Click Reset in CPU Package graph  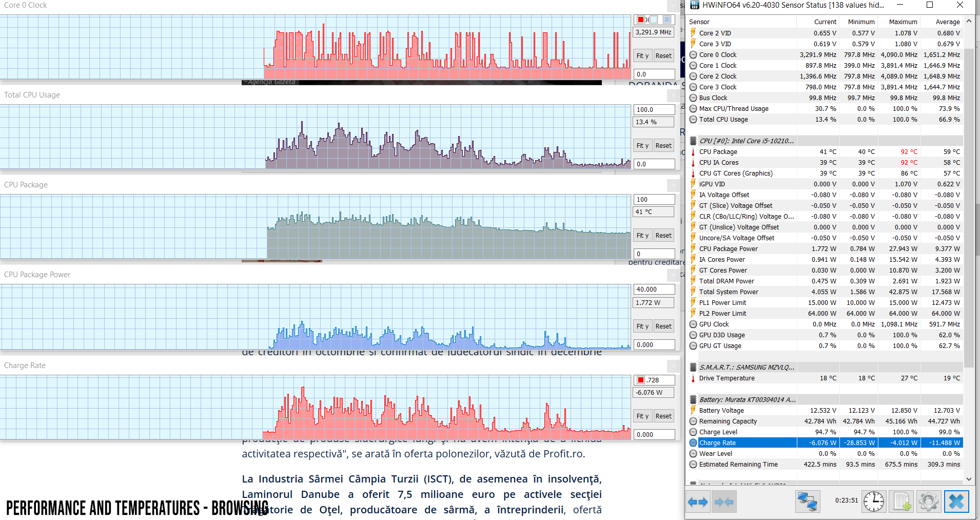click(x=663, y=236)
